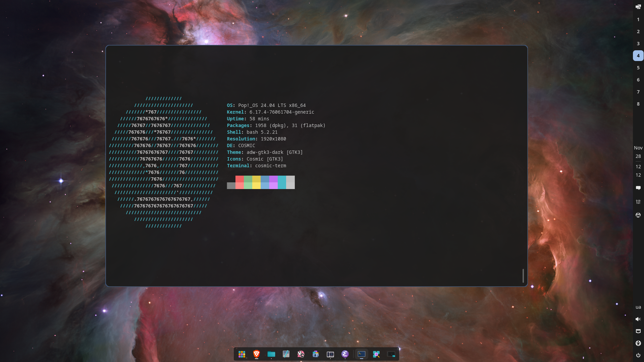Open COSMIC Files from the dock
Image resolution: width=644 pixels, height=362 pixels.
click(271, 354)
